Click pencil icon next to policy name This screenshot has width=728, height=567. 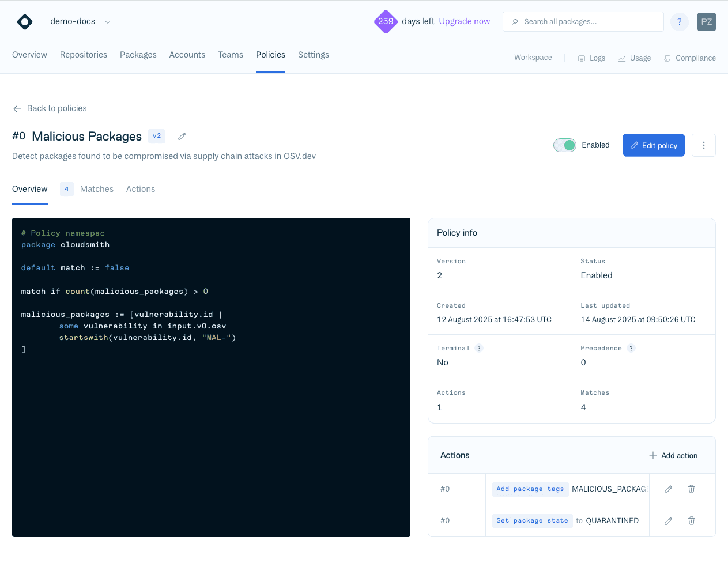(x=182, y=137)
